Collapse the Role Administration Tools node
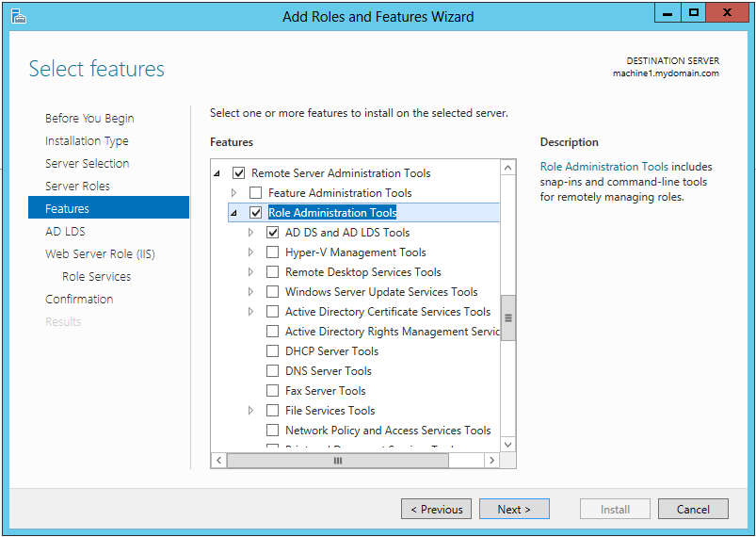 point(233,214)
